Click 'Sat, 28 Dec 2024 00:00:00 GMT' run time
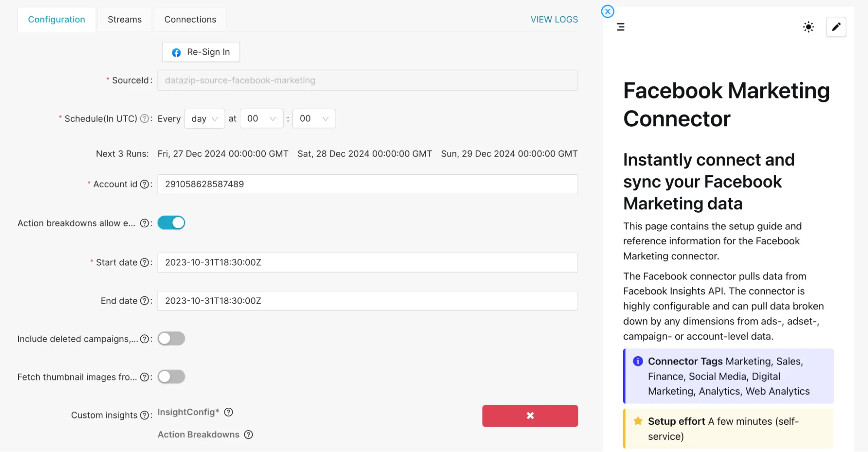The width and height of the screenshot is (868, 452). (x=365, y=154)
